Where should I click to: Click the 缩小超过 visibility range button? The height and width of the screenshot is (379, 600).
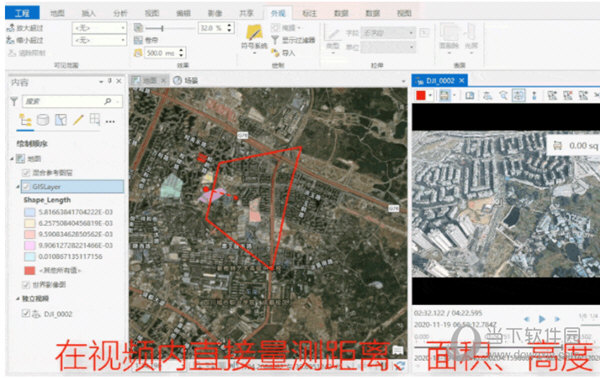(25, 40)
